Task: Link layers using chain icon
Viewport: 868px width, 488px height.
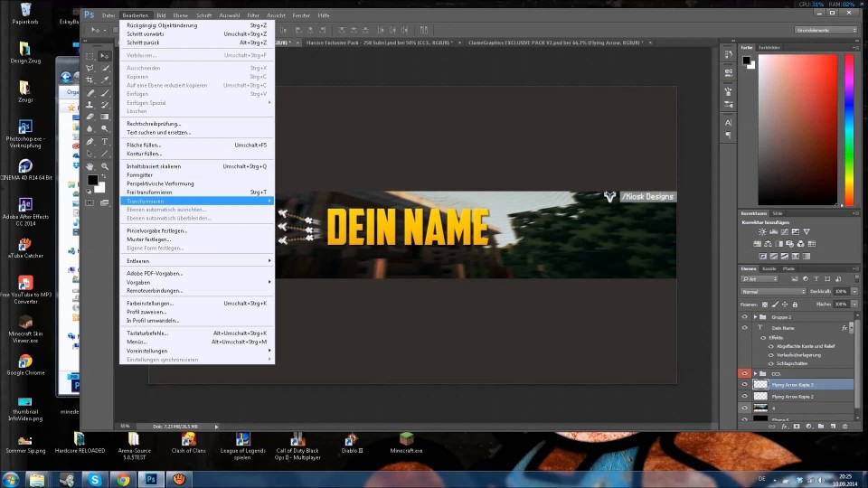Action: click(x=772, y=427)
